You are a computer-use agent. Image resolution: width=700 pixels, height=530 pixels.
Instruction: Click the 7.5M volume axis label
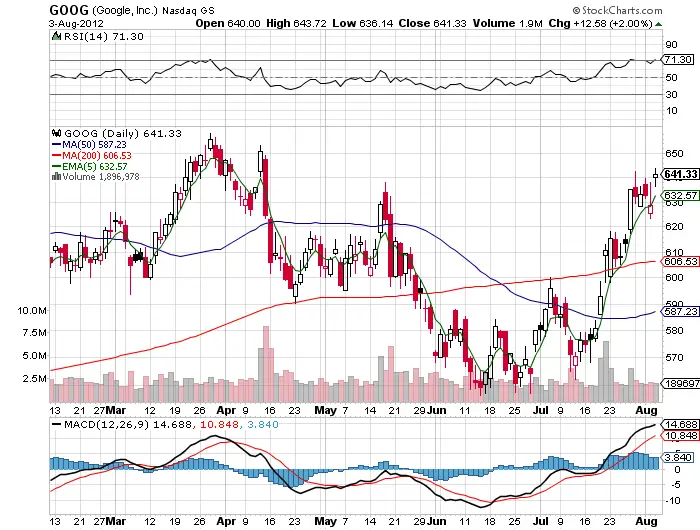[x=34, y=332]
